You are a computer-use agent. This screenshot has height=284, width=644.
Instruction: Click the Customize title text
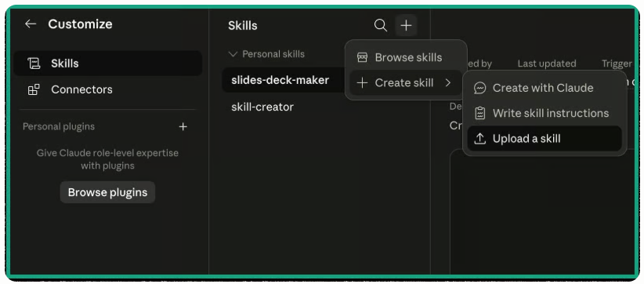80,24
